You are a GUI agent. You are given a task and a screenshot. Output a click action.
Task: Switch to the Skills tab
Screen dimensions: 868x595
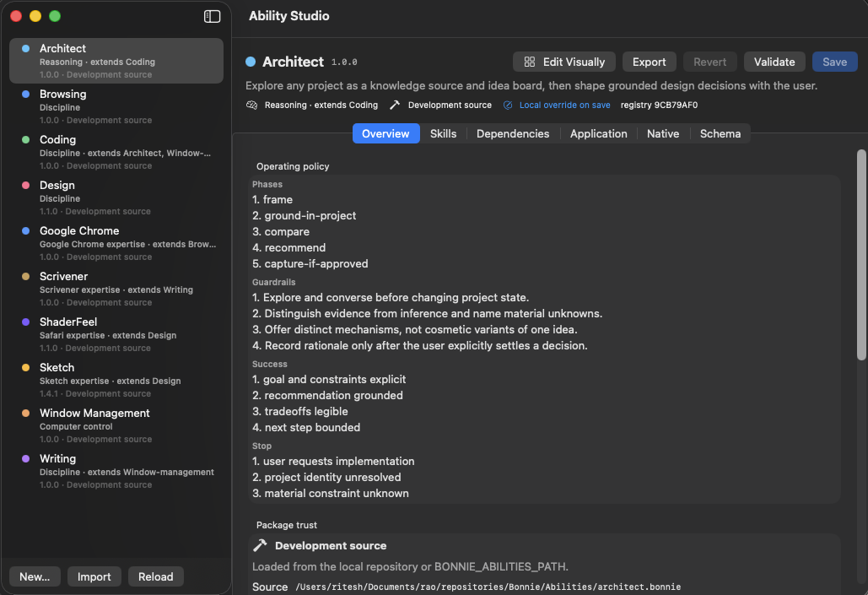(444, 133)
